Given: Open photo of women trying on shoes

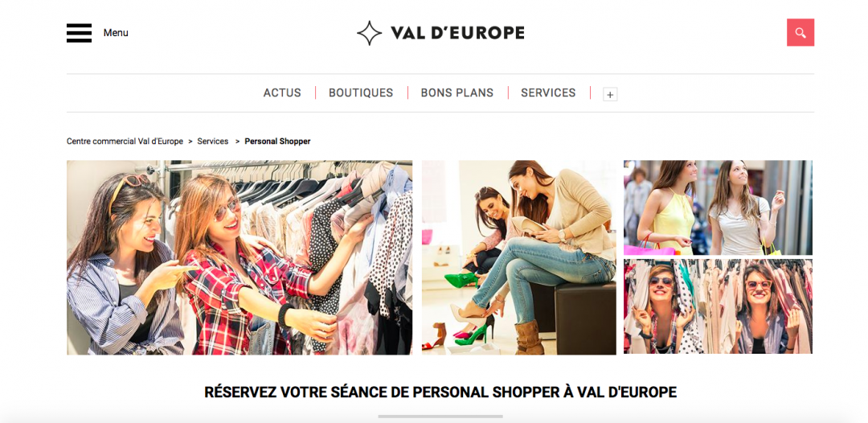Looking at the screenshot, I should [x=518, y=257].
